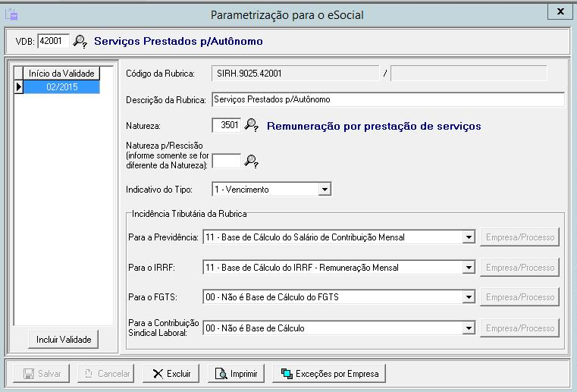Screen dimensions: 577x392
Task: Close the Parametrização para o eSocial window
Action: 560,11
